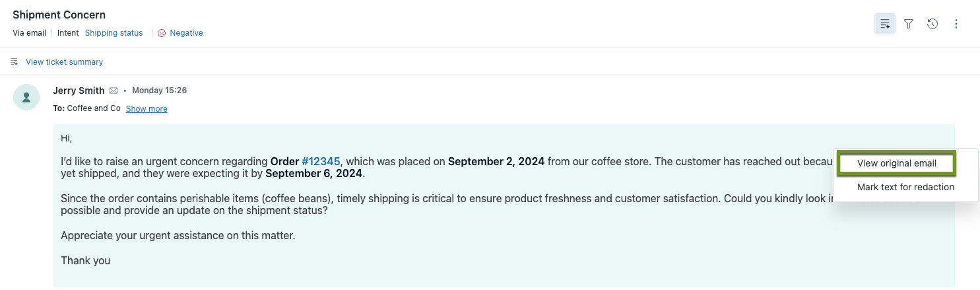Click the Via email channel label
980x290 pixels.
[x=29, y=33]
